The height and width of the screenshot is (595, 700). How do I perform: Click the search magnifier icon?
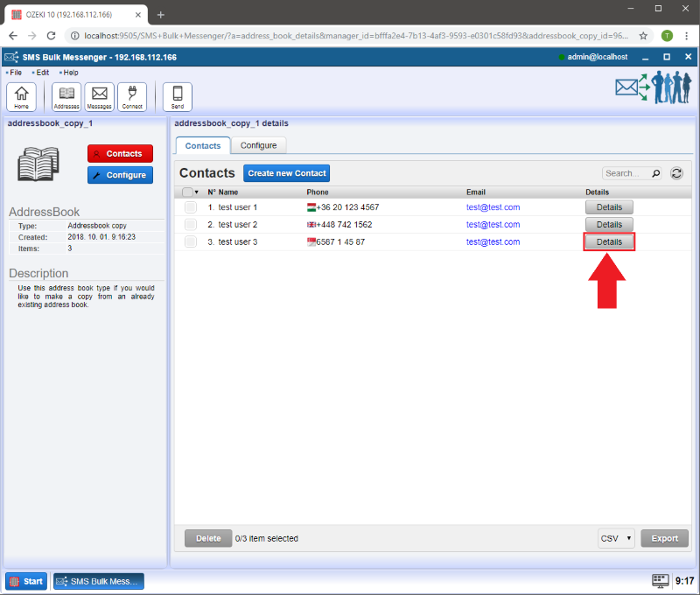point(656,173)
